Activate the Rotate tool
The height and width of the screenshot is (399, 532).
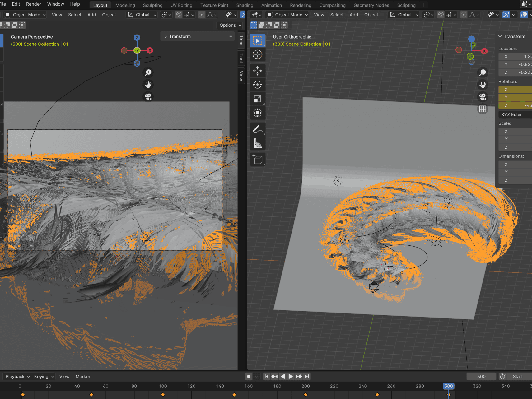pos(257,85)
